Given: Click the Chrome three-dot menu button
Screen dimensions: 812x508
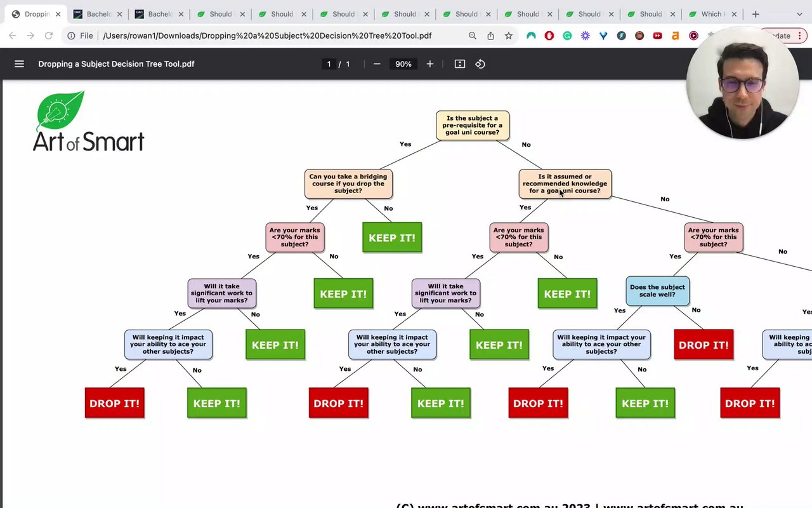Looking at the screenshot, I should pos(801,36).
